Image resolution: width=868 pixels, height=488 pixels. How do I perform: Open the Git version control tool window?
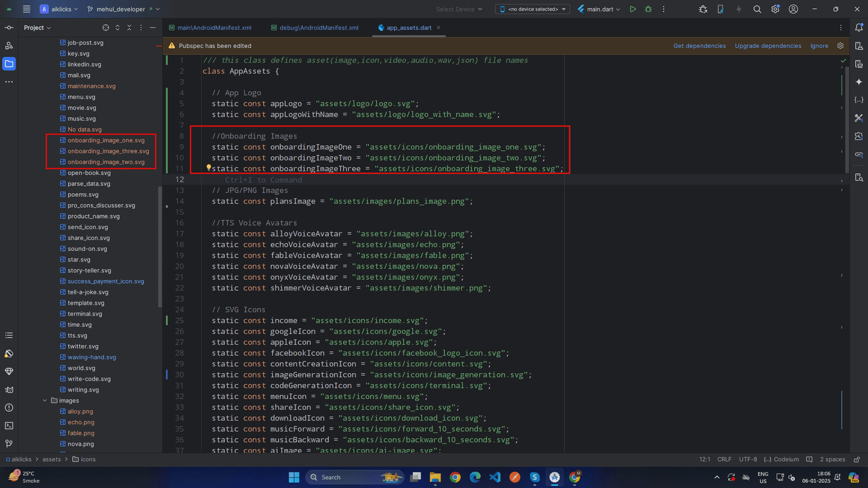(x=9, y=444)
